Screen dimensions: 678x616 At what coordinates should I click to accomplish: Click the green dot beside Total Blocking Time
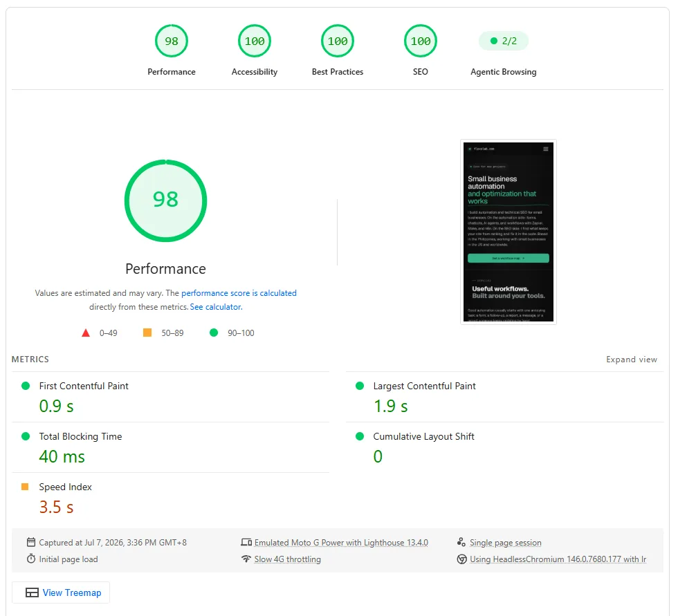pos(26,436)
